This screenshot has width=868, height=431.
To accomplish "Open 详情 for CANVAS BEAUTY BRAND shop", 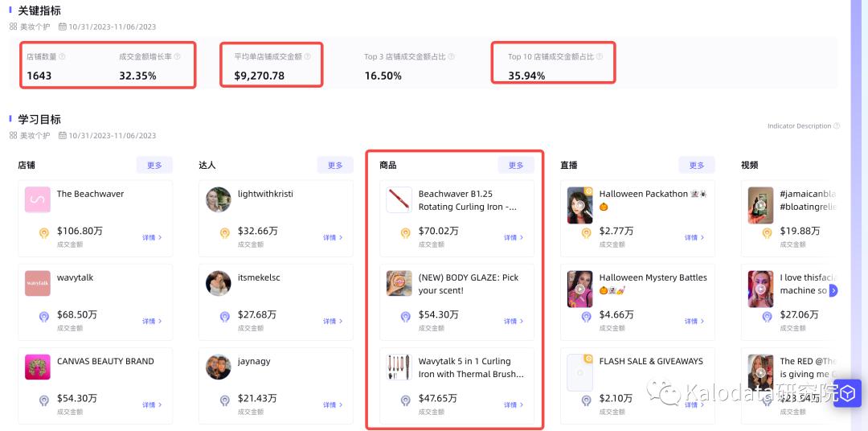I will point(152,405).
